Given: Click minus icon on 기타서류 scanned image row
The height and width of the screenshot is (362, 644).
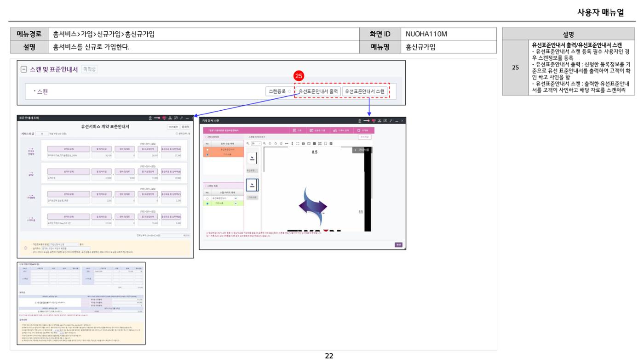Looking at the screenshot, I should pyautogui.click(x=236, y=203).
